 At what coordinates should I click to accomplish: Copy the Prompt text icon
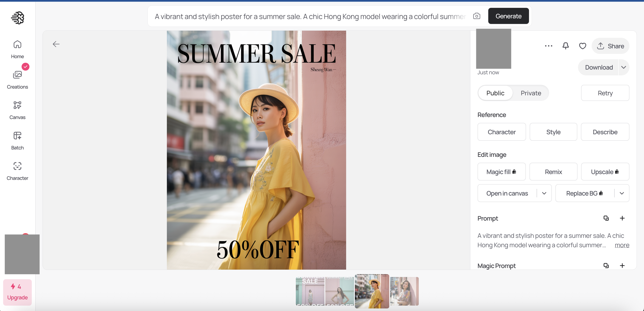click(606, 218)
